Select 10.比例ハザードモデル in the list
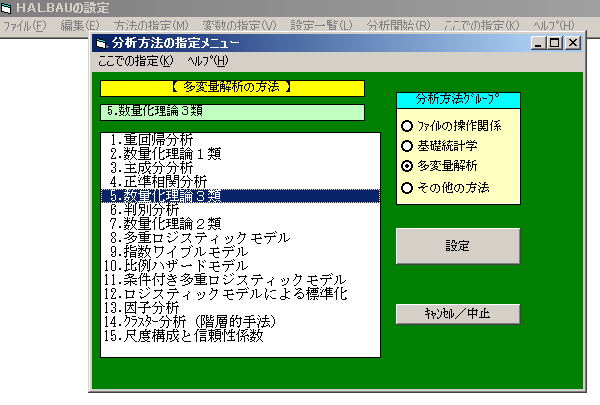Image resolution: width=600 pixels, height=405 pixels. coord(178,266)
